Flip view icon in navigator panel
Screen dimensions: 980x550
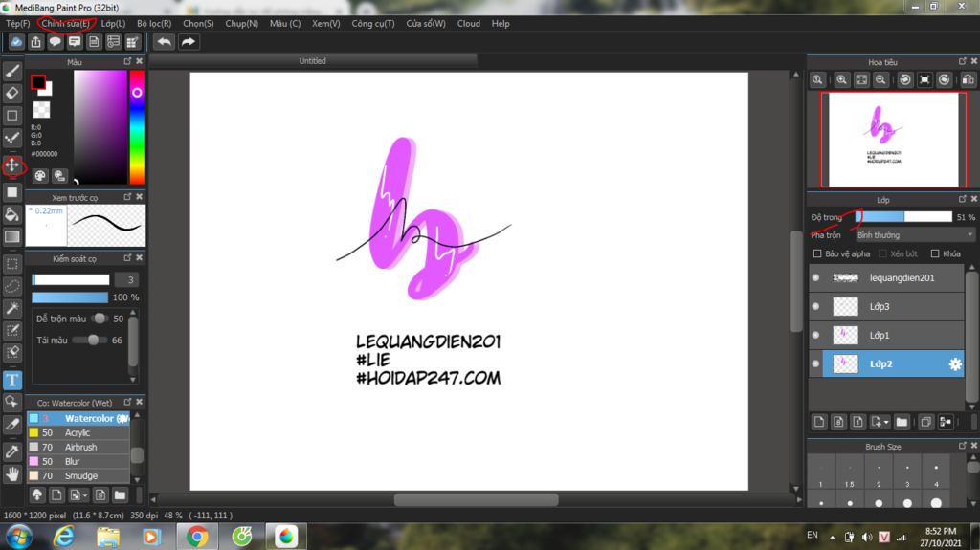(968, 80)
